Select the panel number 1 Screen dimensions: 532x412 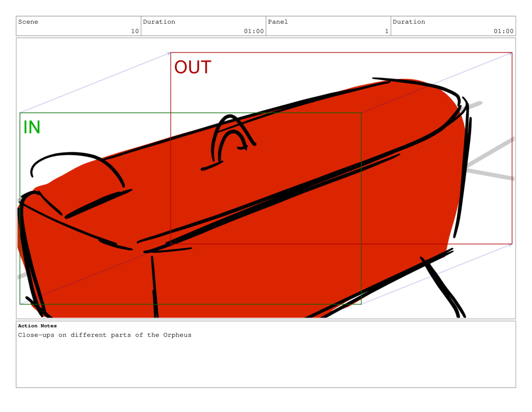coord(387,31)
